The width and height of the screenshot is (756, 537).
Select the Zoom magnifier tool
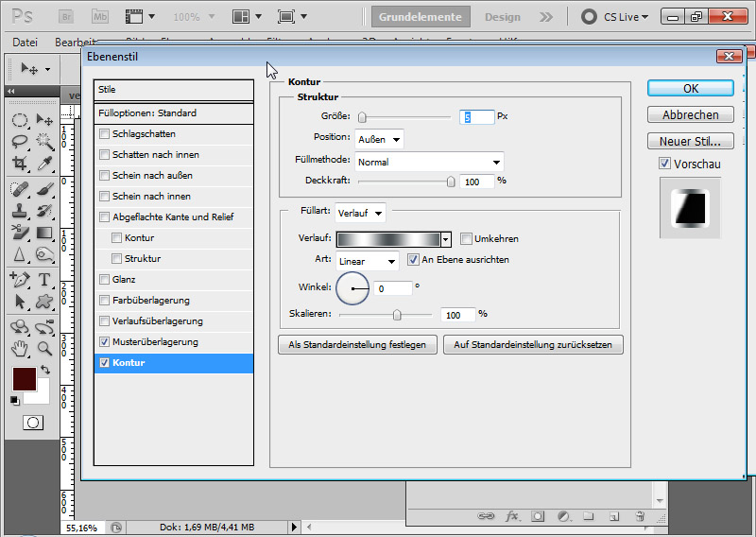tap(43, 348)
